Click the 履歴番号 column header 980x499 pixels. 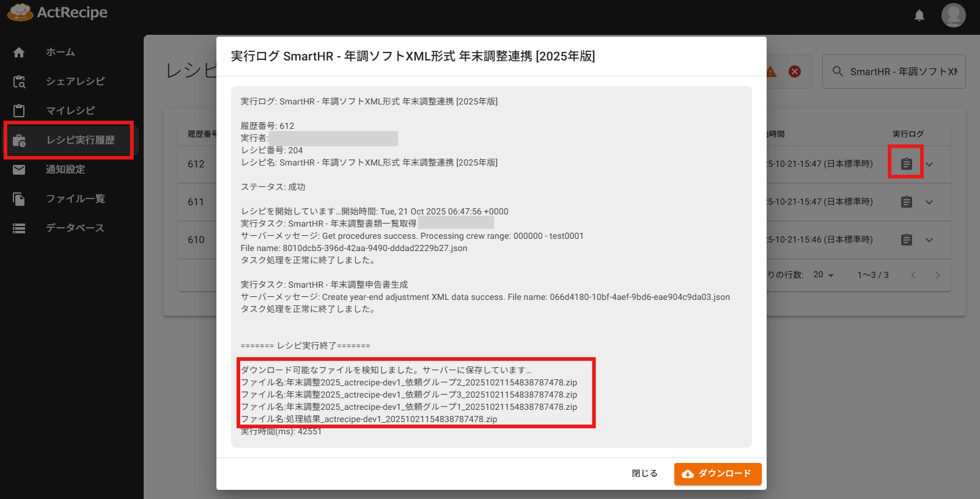tap(202, 134)
